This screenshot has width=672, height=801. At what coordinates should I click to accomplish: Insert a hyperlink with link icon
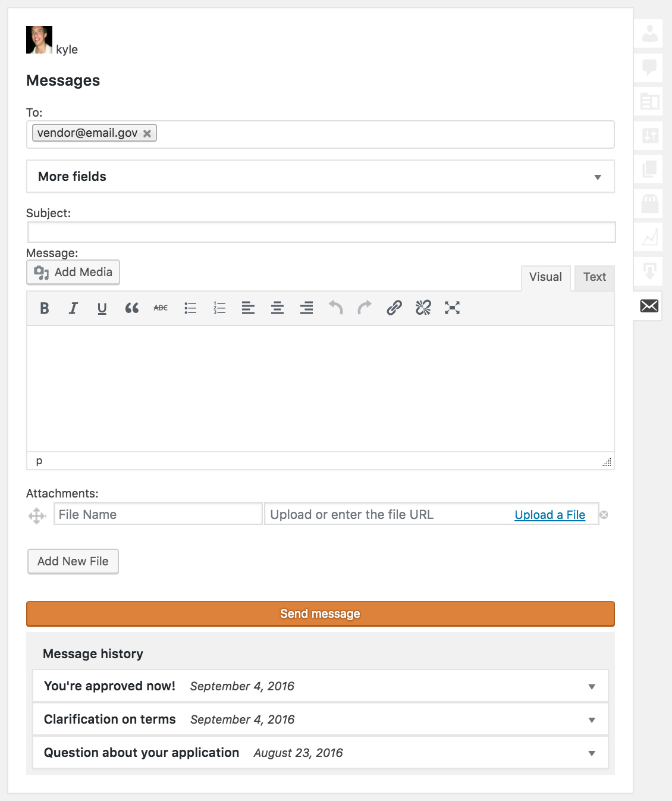point(394,308)
